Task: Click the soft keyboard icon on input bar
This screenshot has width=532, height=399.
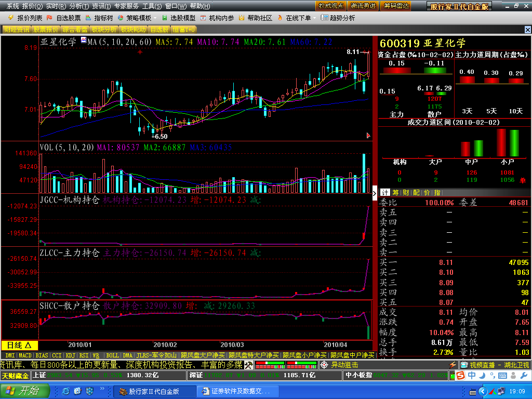Action: [502, 376]
